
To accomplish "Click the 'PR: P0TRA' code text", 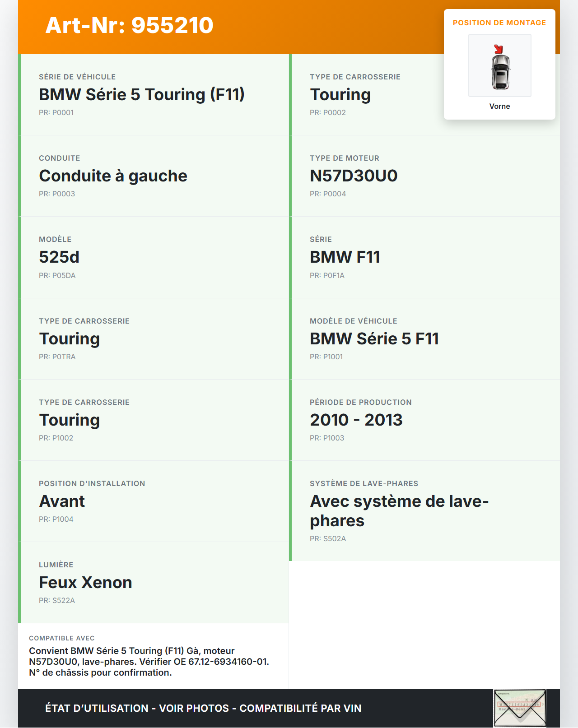I will click(x=57, y=357).
